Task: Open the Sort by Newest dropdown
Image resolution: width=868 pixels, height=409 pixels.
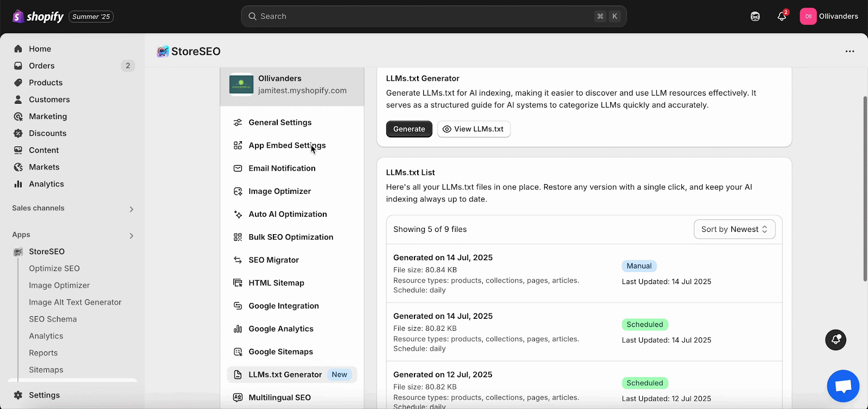Action: [x=735, y=229]
